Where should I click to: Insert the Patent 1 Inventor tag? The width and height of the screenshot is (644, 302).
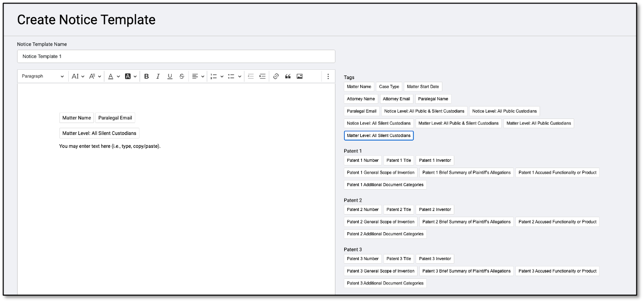(x=435, y=160)
